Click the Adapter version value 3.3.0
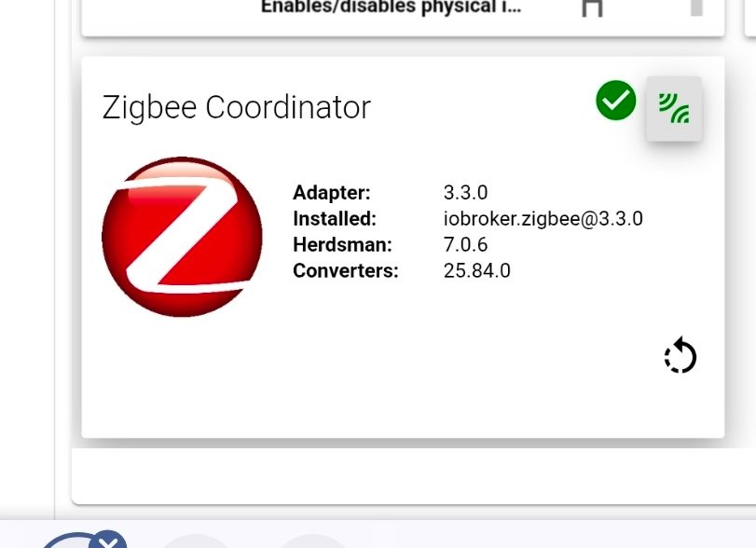The image size is (756, 548). click(x=465, y=193)
